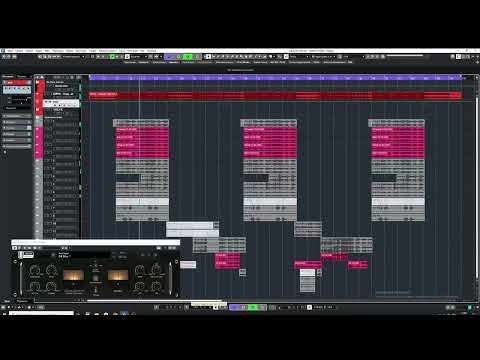The width and height of the screenshot is (480, 360).
Task: Click the plugin window title bar
Action: tap(96, 242)
